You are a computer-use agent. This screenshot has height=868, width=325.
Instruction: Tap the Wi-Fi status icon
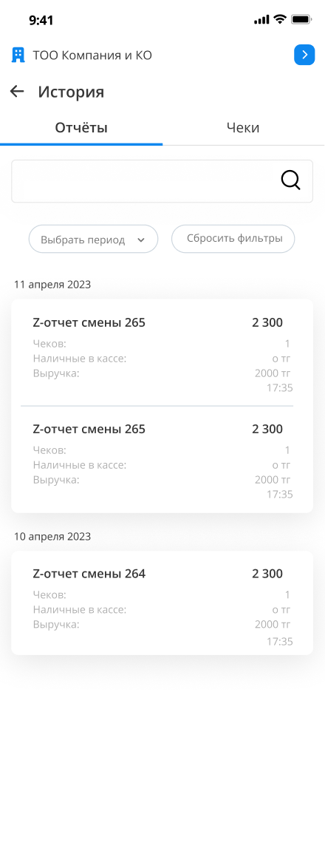pyautogui.click(x=280, y=19)
